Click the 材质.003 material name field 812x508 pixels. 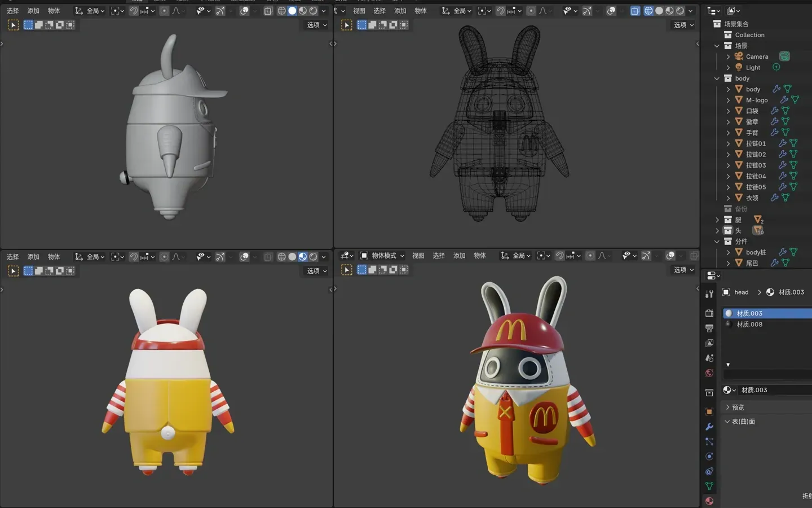coord(775,390)
